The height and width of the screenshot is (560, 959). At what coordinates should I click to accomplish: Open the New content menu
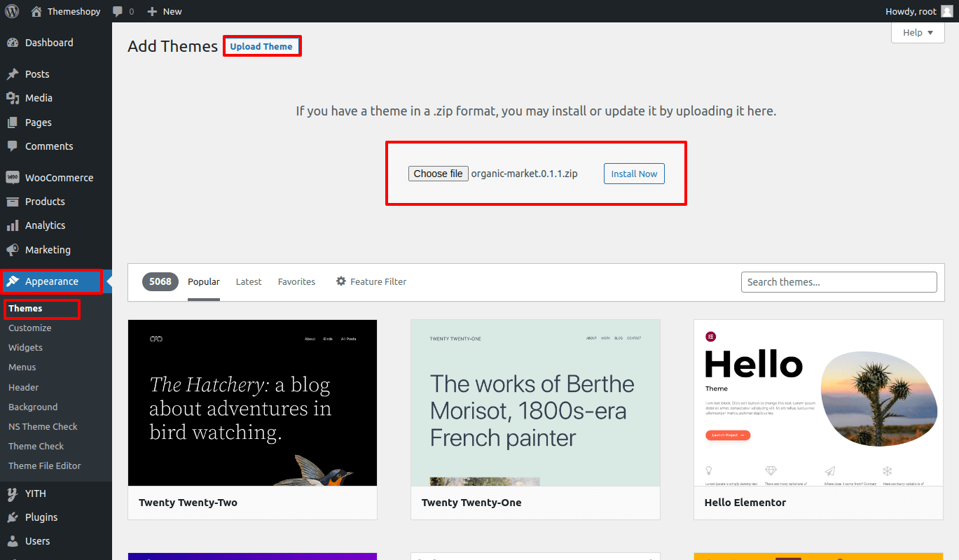coord(165,11)
